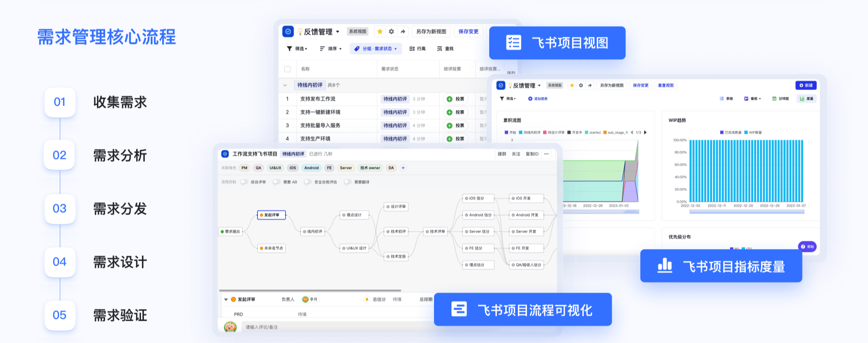Click bell icon next to 总估分
This screenshot has height=343, width=868.
pos(367,299)
